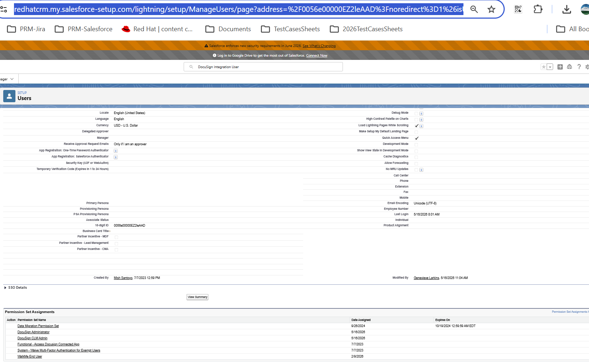
Task: Open System - Waive Multi-Factor Authentication link
Action: (59, 350)
